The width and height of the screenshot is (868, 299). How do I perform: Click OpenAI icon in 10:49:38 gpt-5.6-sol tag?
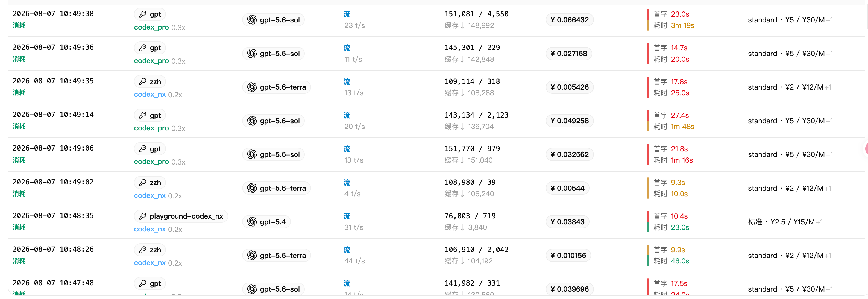coord(252,20)
